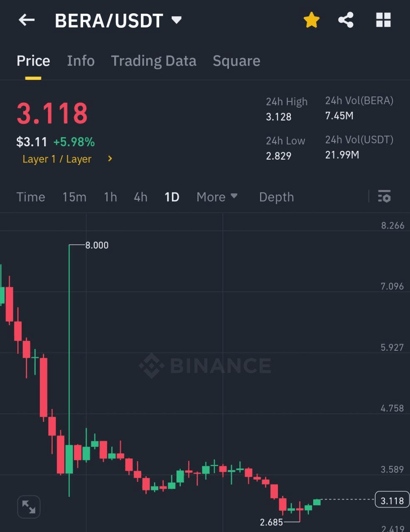Open the four-square grid menu icon
Viewport: 410px width, 532px height.
383,20
